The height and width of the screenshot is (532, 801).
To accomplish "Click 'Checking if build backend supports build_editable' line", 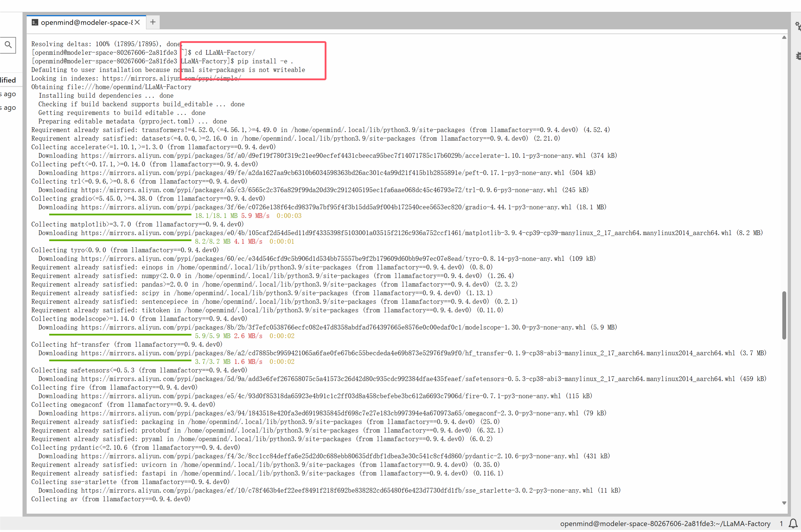I will coord(142,104).
